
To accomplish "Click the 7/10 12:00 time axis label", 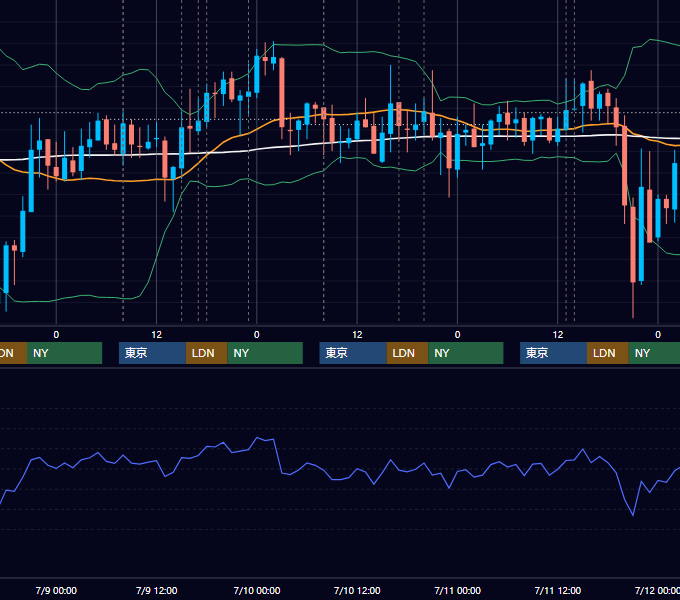I will (x=357, y=590).
